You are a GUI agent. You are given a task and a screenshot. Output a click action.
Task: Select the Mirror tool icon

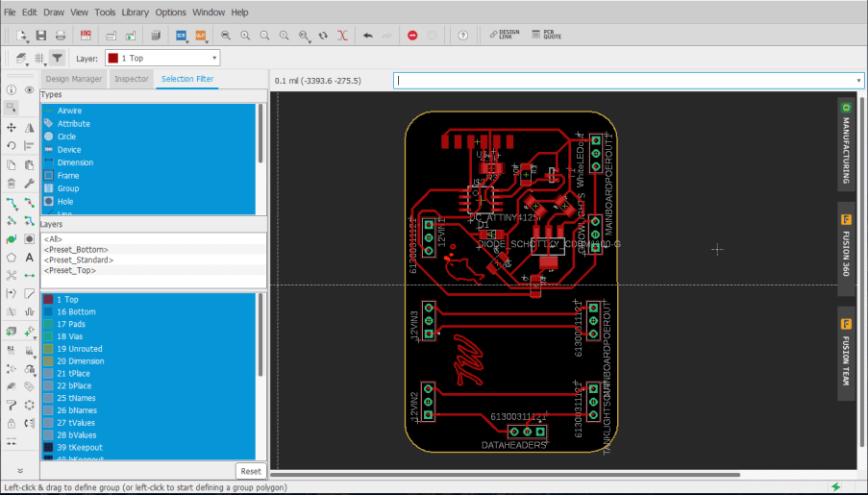pyautogui.click(x=30, y=127)
